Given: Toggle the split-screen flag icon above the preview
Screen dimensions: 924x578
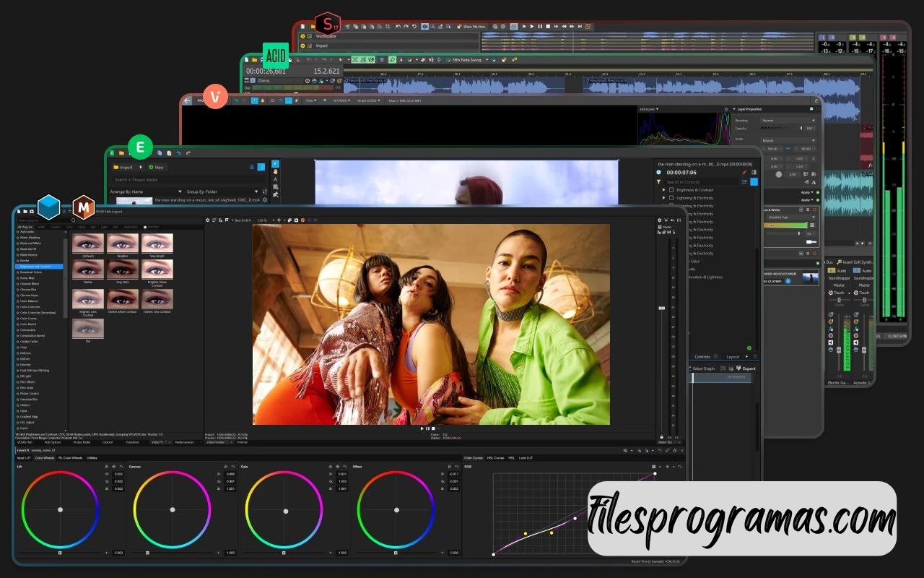Looking at the screenshot, I should tap(227, 220).
